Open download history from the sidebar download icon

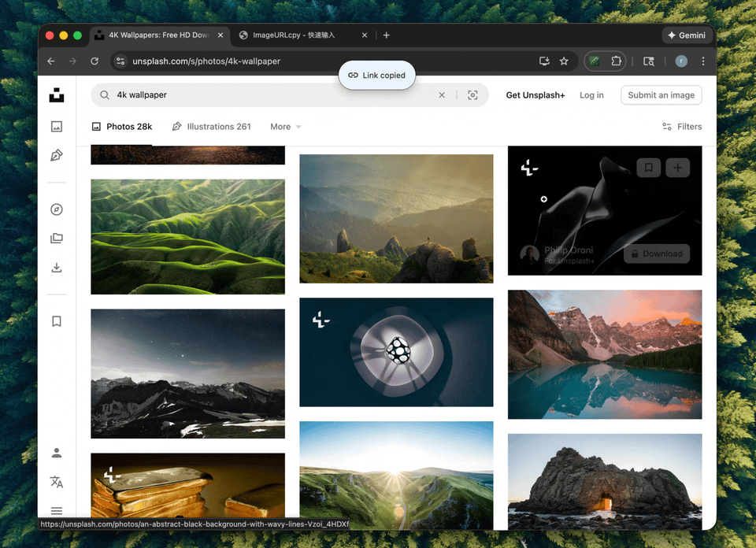pyautogui.click(x=57, y=268)
